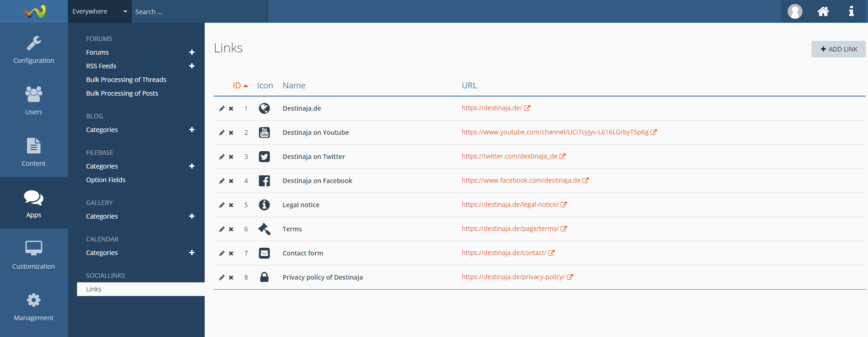Add a new Blog category via plus
868x337 pixels.
tap(192, 130)
